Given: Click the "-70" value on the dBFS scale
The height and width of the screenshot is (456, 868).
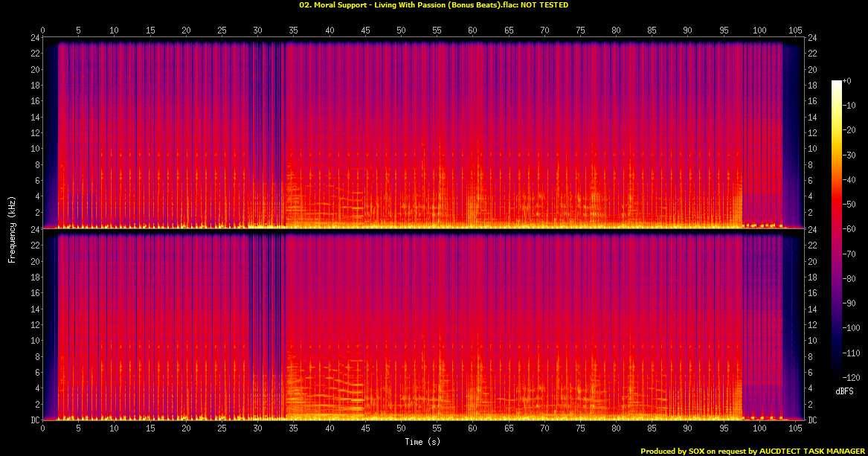Looking at the screenshot, I should 849,254.
